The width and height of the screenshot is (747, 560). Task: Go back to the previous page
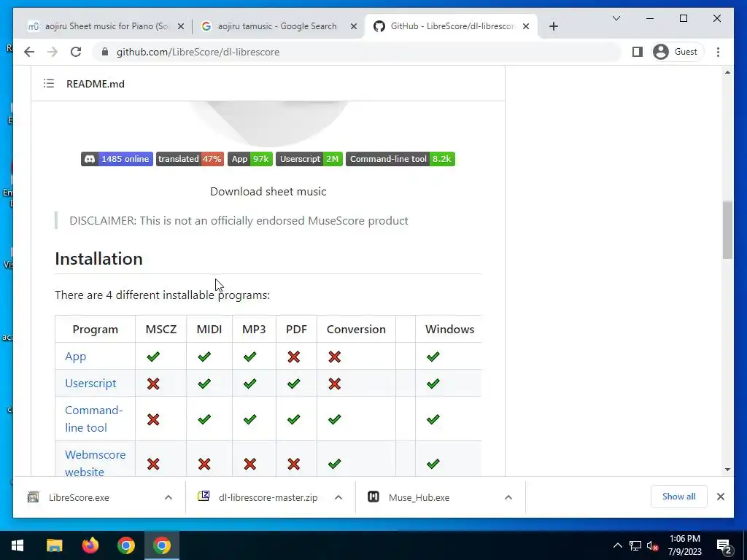pyautogui.click(x=29, y=52)
